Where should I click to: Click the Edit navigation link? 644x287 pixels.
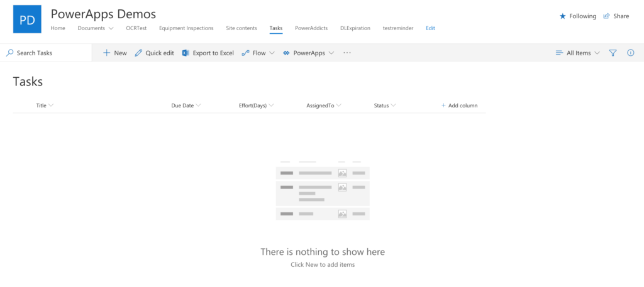click(x=430, y=28)
